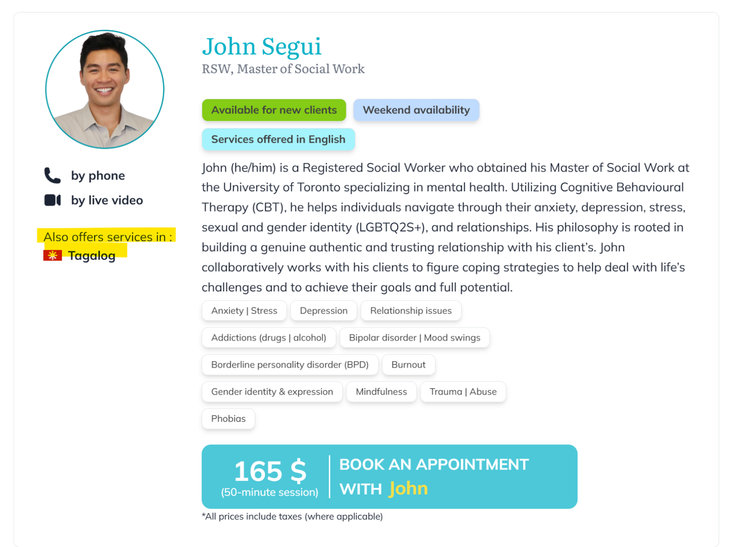
Task: Select the Mindfulness tag
Action: click(381, 392)
